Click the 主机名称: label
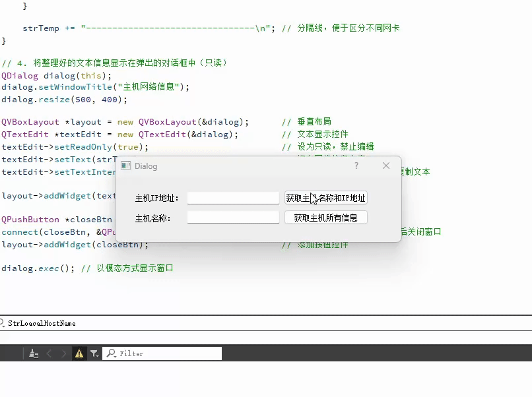This screenshot has height=397, width=532. point(152,218)
